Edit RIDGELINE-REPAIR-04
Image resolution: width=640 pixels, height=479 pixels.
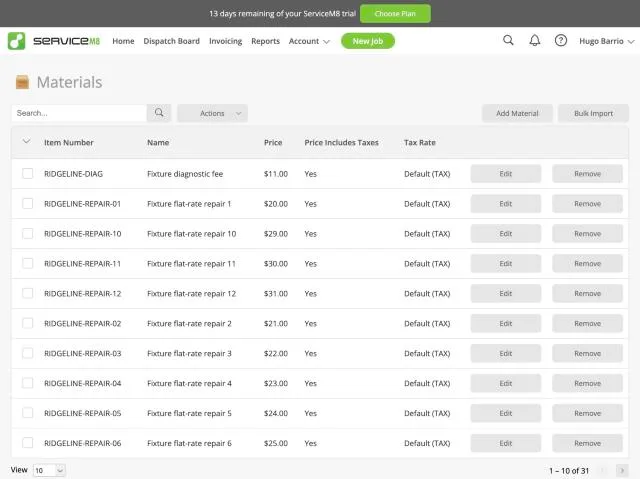506,383
